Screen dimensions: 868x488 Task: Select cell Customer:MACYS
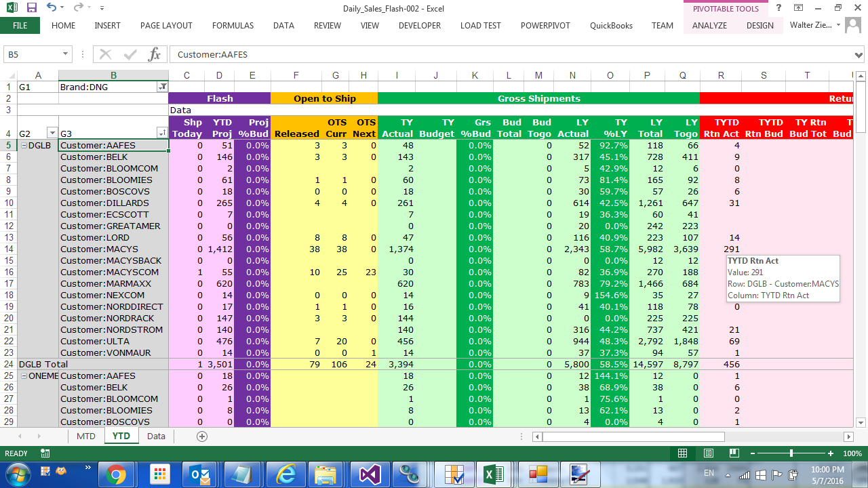[113, 249]
